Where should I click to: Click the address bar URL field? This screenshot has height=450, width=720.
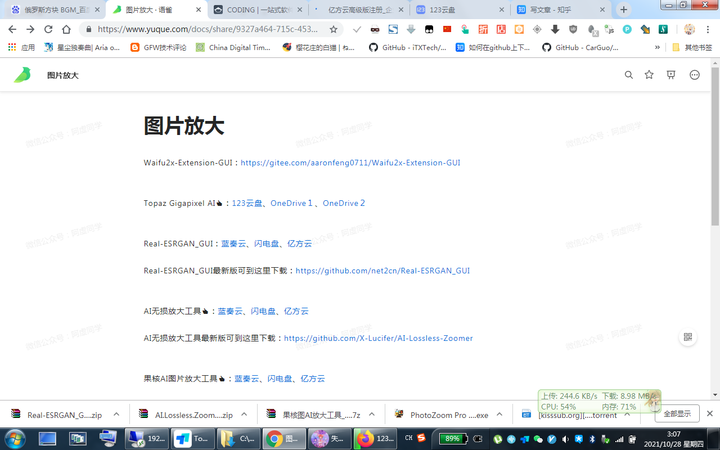208,29
